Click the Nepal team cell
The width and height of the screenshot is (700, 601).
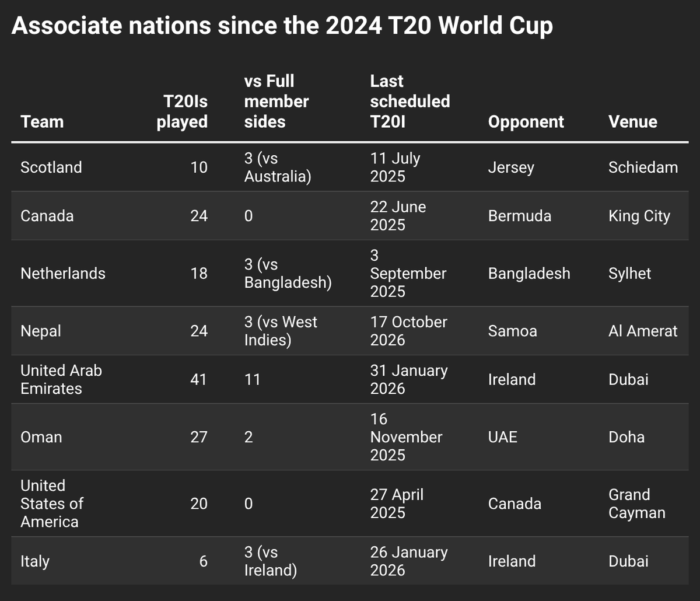click(x=40, y=331)
